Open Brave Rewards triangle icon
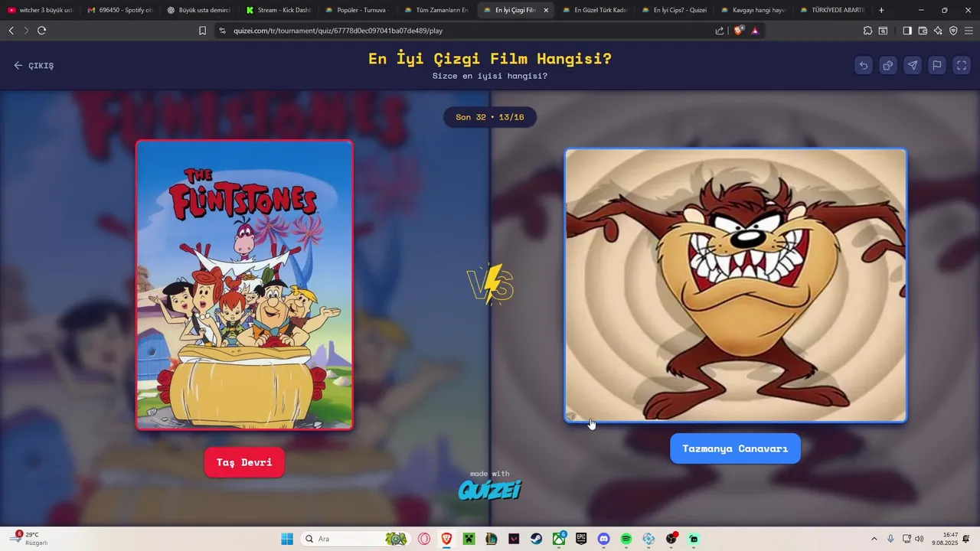 (755, 31)
